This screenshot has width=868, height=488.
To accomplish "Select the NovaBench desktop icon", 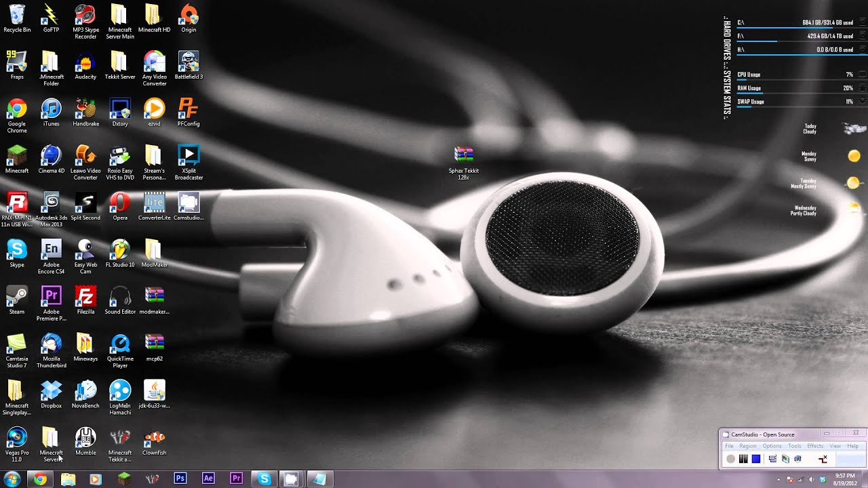I will pos(85,394).
